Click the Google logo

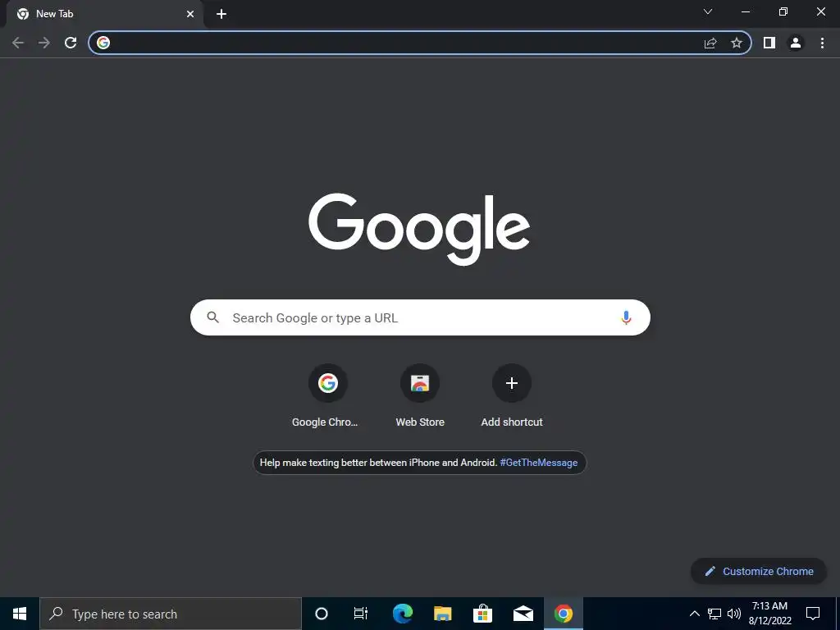pyautogui.click(x=419, y=229)
